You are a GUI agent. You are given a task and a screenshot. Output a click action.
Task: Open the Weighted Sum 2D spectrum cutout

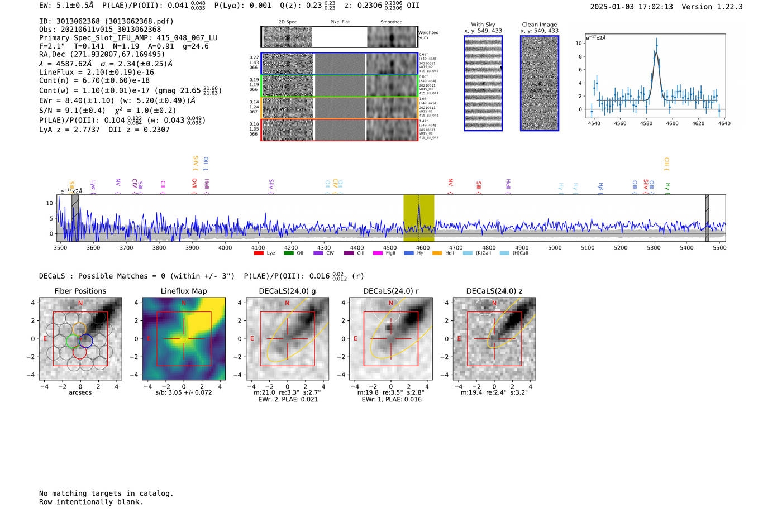(x=339, y=37)
